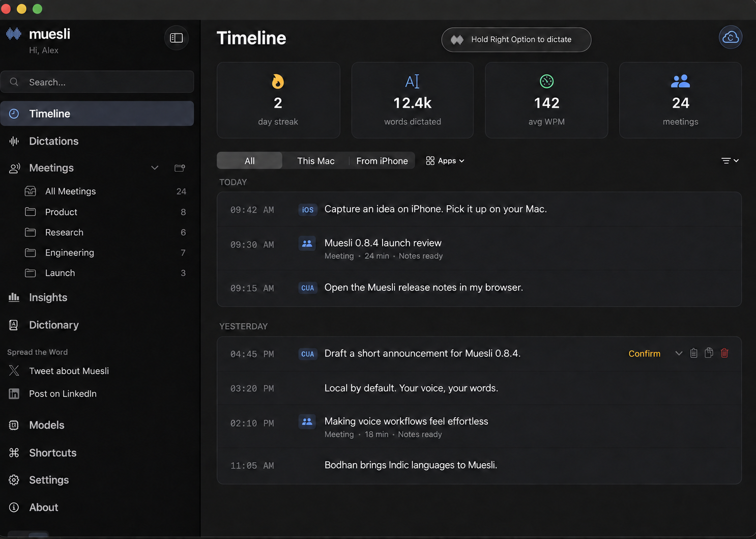
Task: Open the cloud sync icon
Action: coord(730,37)
